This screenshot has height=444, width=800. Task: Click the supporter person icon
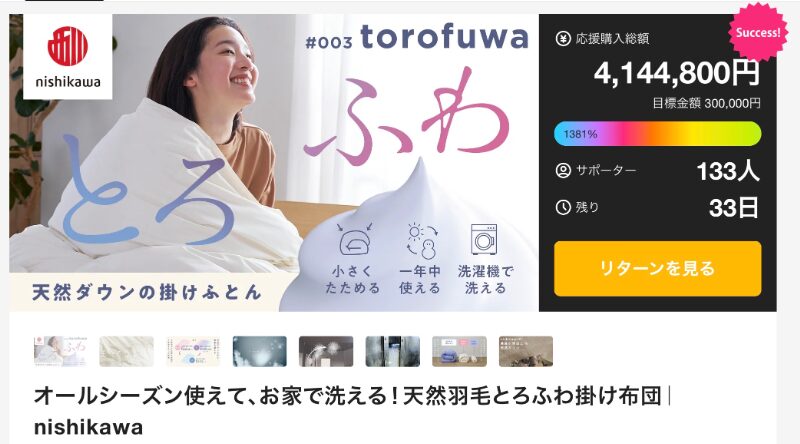[563, 170]
